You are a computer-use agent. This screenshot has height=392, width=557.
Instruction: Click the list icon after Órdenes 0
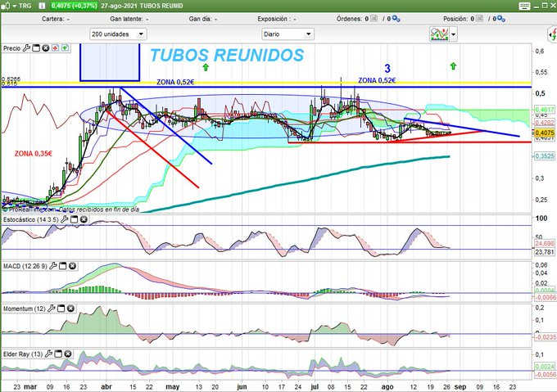(374, 19)
